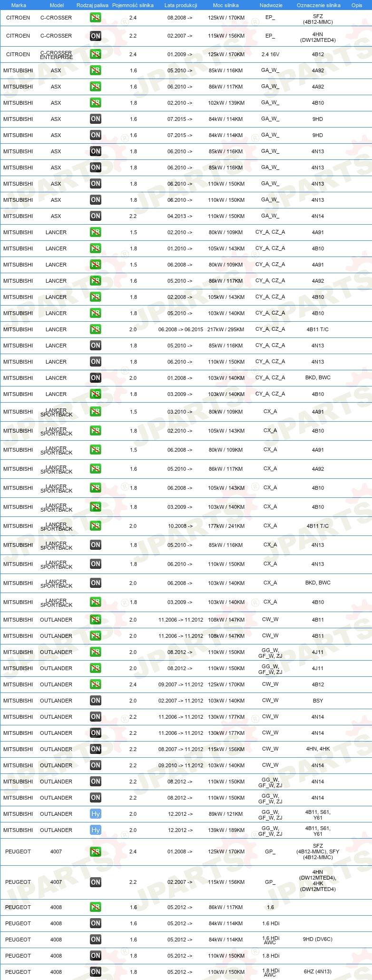The height and width of the screenshot is (980, 372).
Task: Click the ON diesel icon for Peugeot 4007 2.2
Action: coord(96,882)
